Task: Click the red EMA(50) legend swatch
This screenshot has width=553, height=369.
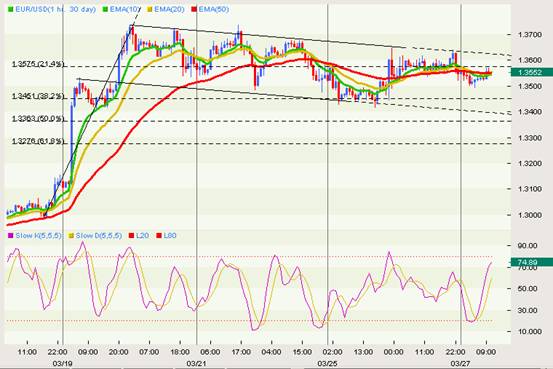Action: click(x=194, y=9)
